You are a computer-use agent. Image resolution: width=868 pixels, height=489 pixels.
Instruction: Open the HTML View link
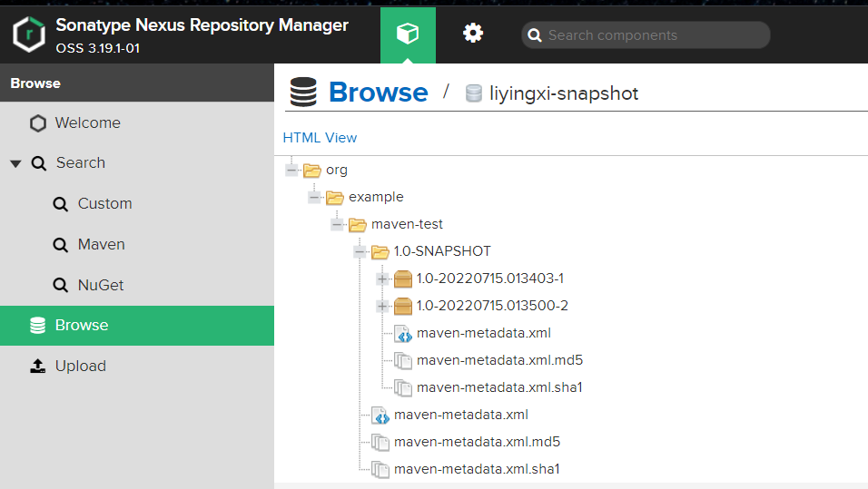[x=320, y=138]
